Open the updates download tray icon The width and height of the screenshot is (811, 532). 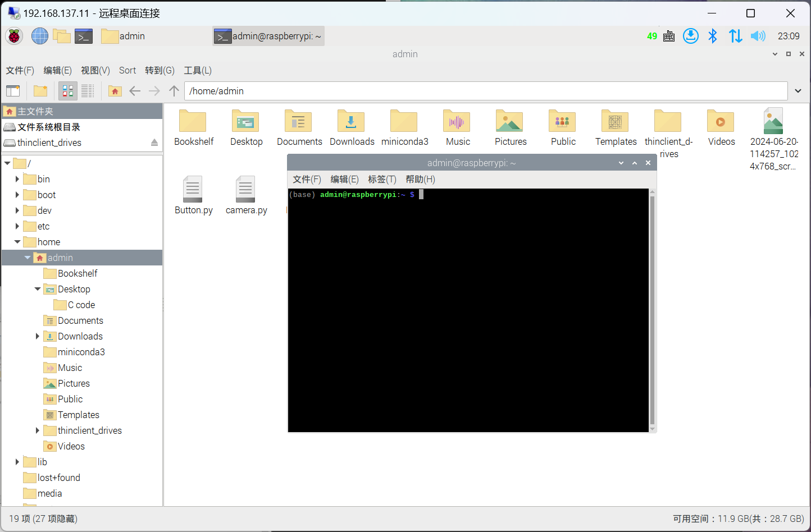(691, 36)
